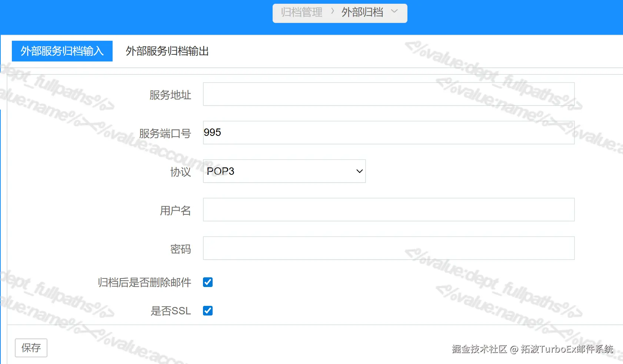Click the 协议 field label
The height and width of the screenshot is (364, 623).
click(180, 172)
